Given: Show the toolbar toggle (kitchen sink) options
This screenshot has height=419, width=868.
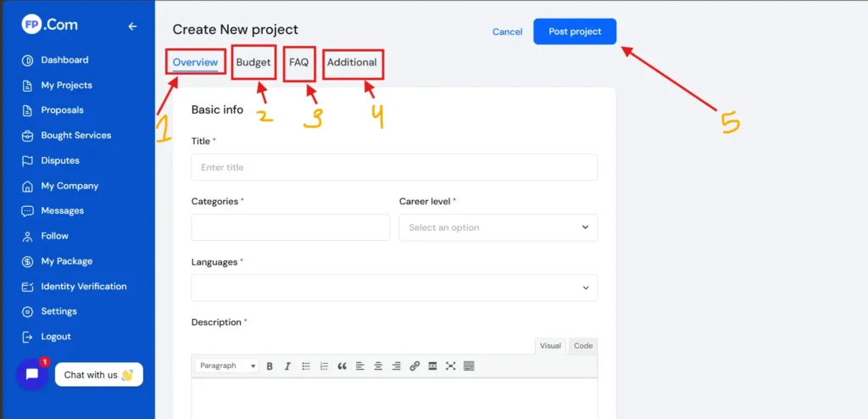Looking at the screenshot, I should pos(469,366).
